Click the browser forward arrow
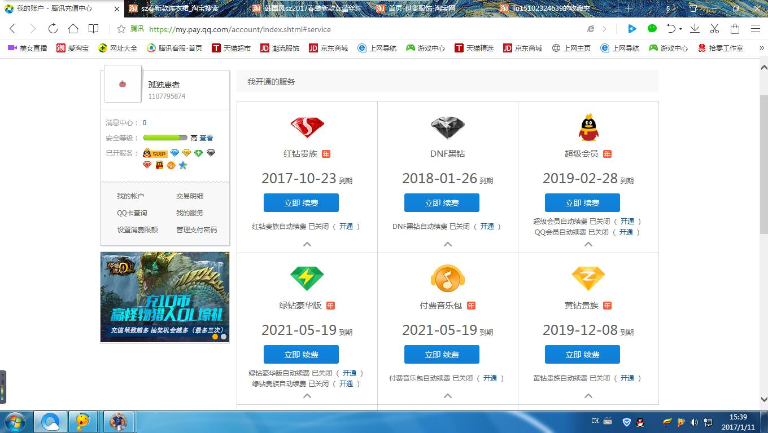Image resolution: width=768 pixels, height=433 pixels. click(x=33, y=29)
